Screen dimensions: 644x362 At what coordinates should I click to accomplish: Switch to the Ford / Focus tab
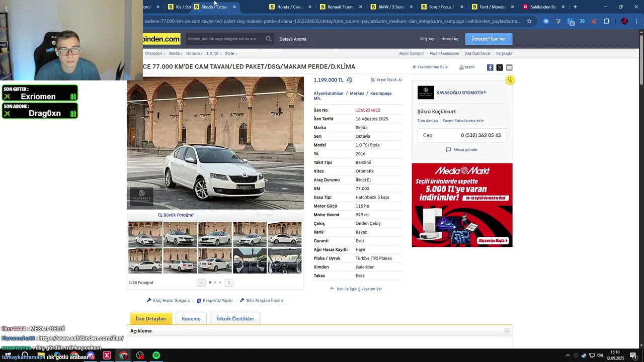coord(442,7)
